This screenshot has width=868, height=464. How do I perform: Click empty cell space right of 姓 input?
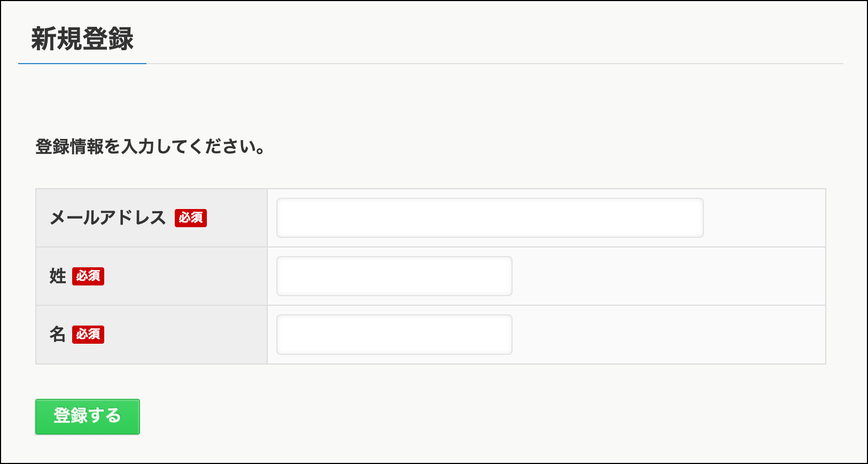[x=668, y=276]
